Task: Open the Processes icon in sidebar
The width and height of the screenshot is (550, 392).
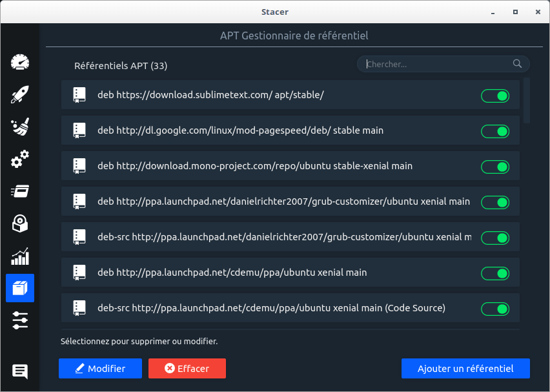Action: [20, 191]
